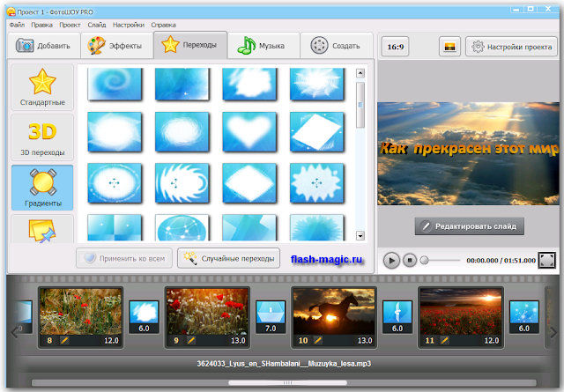Viewport: 564px width, 392px height.
Task: Click the pencil edit icon on slide 8
Action: (x=64, y=340)
